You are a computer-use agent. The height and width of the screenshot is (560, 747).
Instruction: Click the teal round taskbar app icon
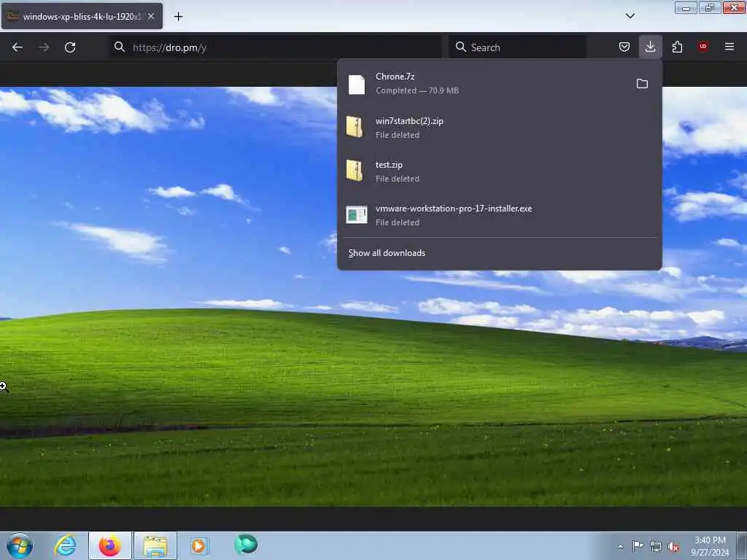coord(246,544)
